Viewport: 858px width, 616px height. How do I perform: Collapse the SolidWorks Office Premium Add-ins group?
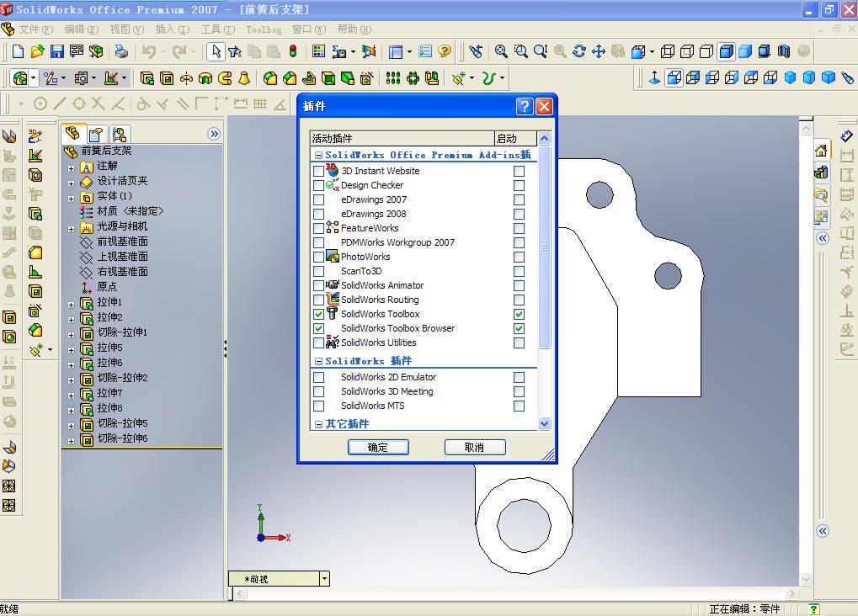click(318, 156)
